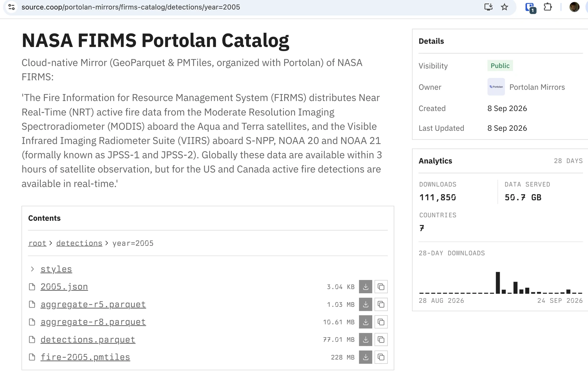This screenshot has height=373, width=588.
Task: Open the detections.parquet file link
Action: click(x=88, y=340)
